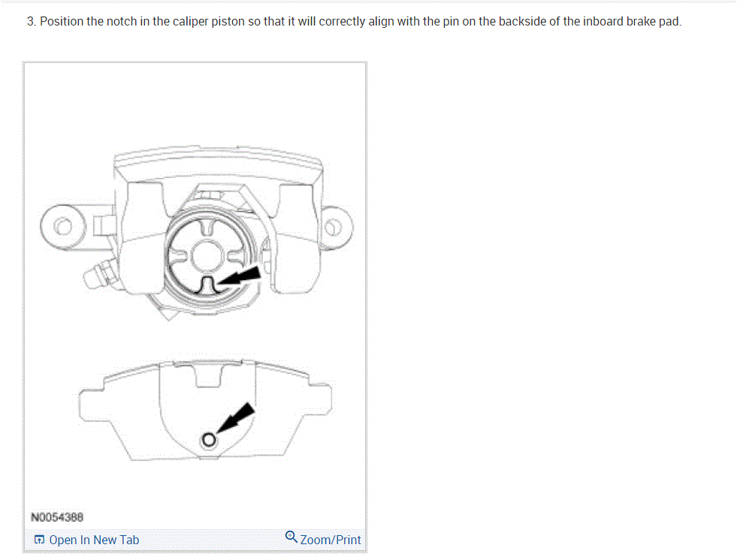Click the top notch of the caliper piston
The image size is (737, 560).
coord(207,227)
